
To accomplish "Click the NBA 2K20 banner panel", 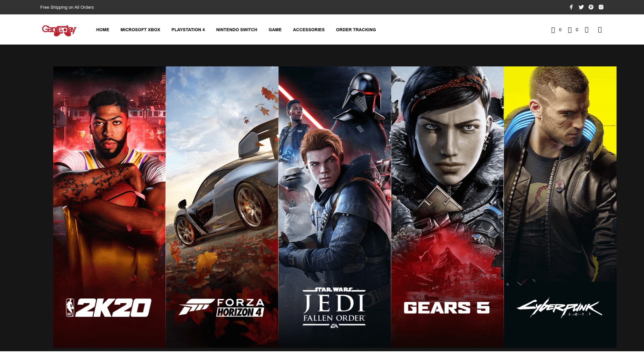I will pyautogui.click(x=109, y=207).
